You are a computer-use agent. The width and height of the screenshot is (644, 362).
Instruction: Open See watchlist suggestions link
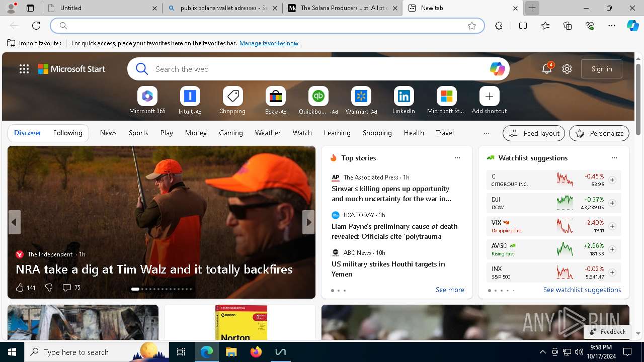pos(582,290)
